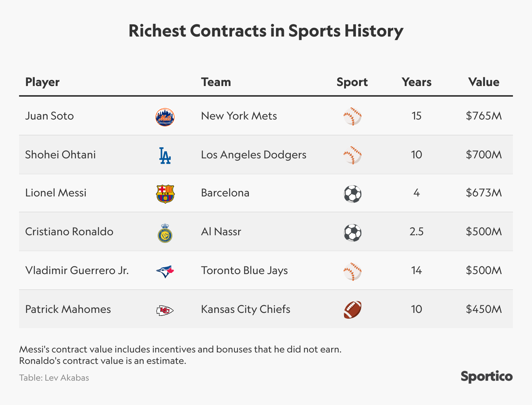Click the Kansas City Chiefs arrowhead logo
Image resolution: width=532 pixels, height=405 pixels.
click(165, 311)
